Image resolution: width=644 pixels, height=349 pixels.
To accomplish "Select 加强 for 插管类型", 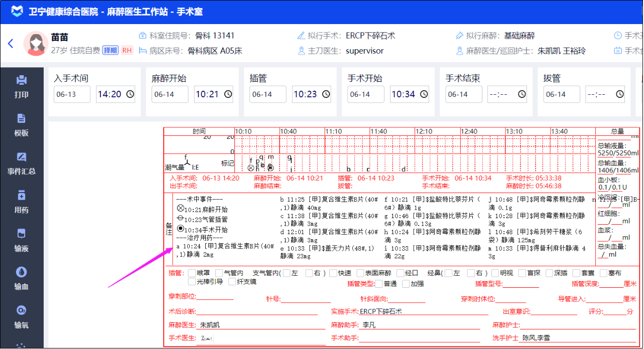I will click(406, 284).
